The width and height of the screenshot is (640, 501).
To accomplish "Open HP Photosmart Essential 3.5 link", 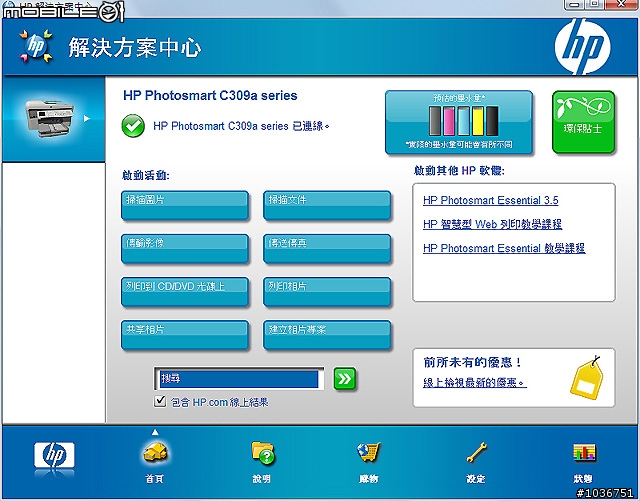I will (491, 200).
